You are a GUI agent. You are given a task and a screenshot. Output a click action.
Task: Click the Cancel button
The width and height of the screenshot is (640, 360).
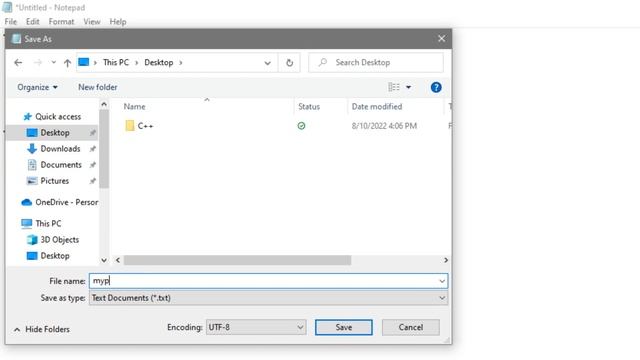(411, 327)
